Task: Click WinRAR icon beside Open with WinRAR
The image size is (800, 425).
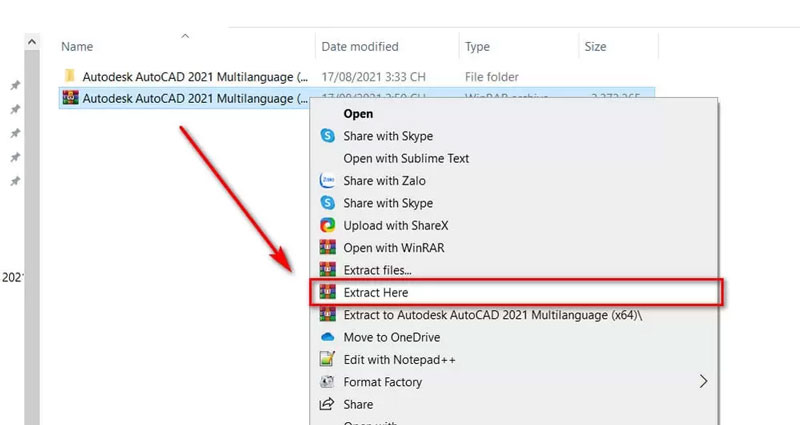Action: [x=328, y=247]
